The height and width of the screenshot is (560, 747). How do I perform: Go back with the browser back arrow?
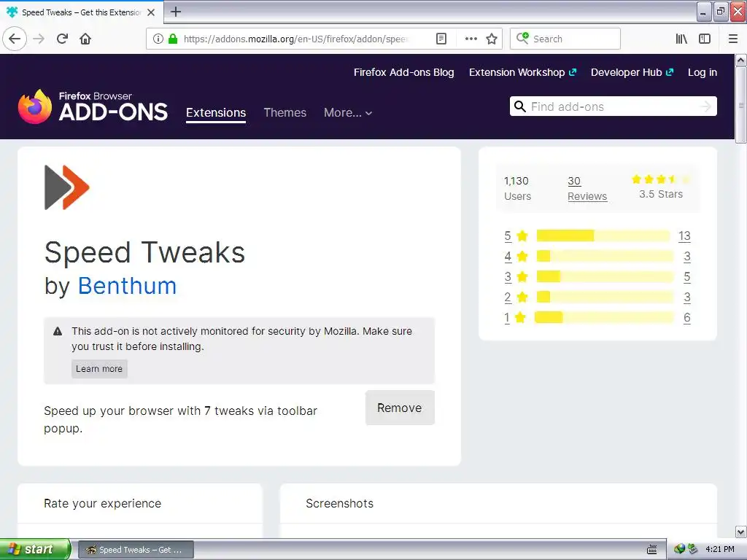(15, 39)
